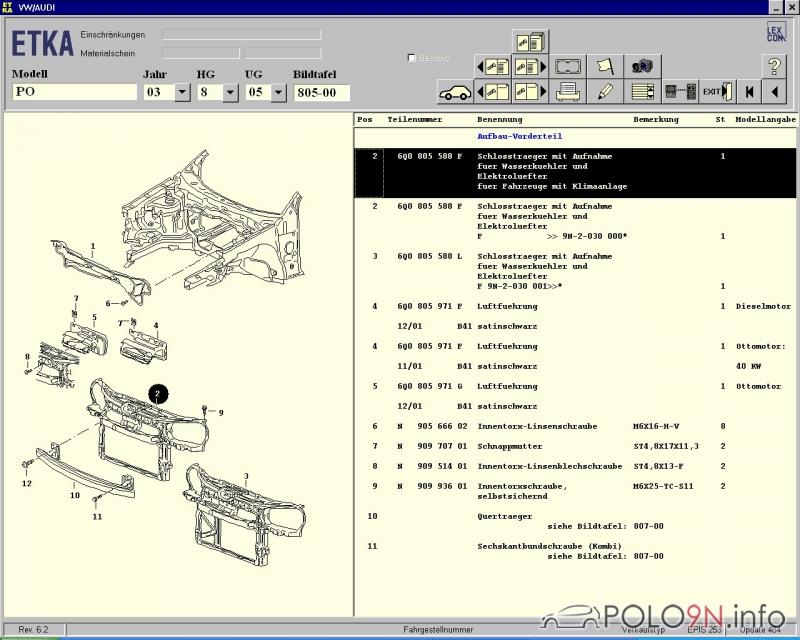The image size is (800, 640).
Task: Click the rectangular frame view icon
Action: click(567, 66)
